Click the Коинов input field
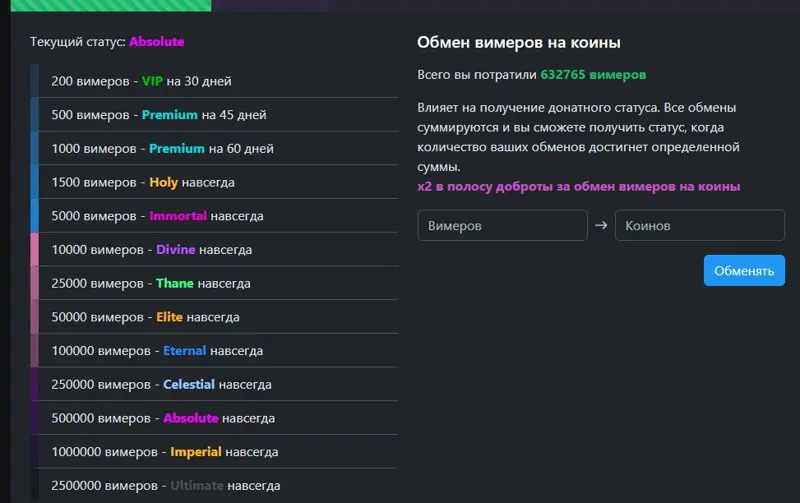 (x=699, y=225)
